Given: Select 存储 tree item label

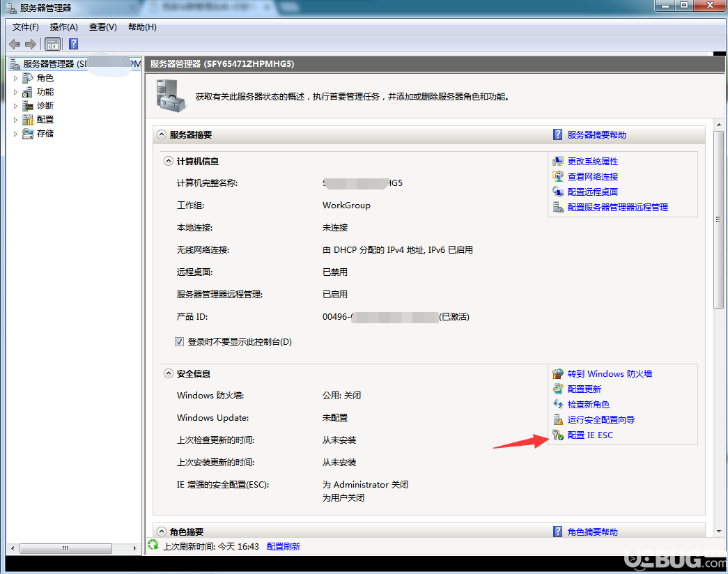Looking at the screenshot, I should 45,134.
